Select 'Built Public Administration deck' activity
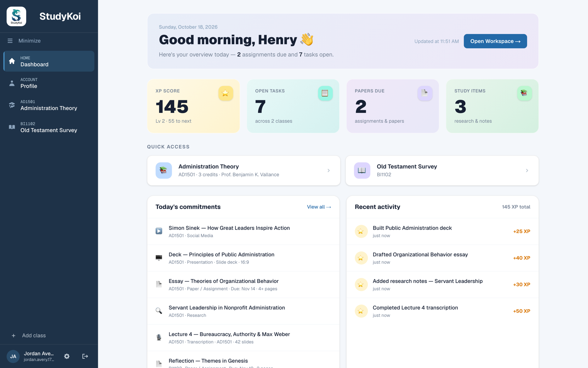This screenshot has width=588, height=368. click(442, 231)
